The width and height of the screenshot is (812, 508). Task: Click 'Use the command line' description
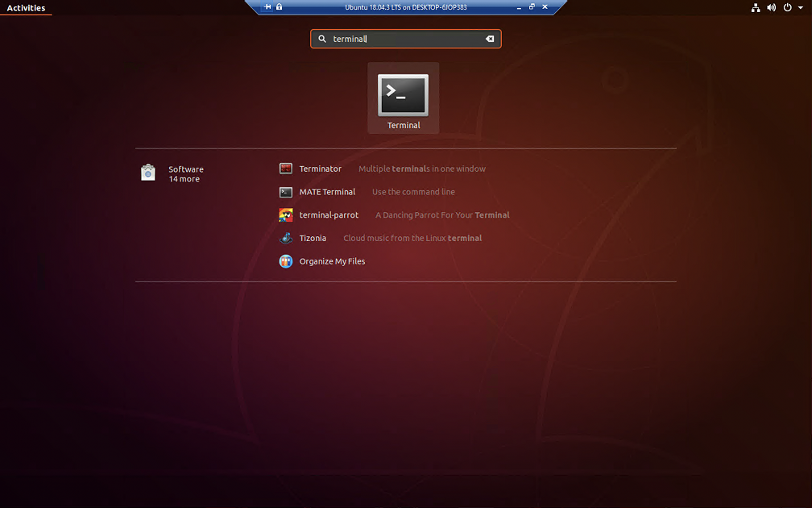pos(413,192)
